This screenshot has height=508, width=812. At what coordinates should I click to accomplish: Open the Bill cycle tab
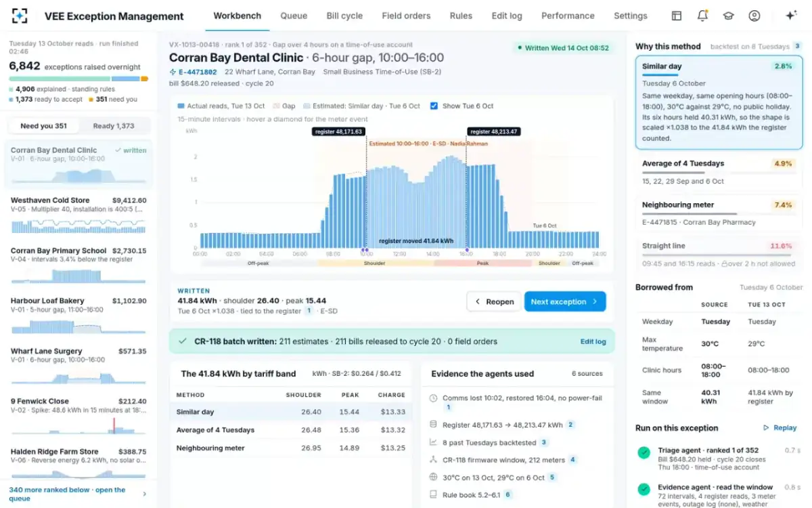[344, 16]
